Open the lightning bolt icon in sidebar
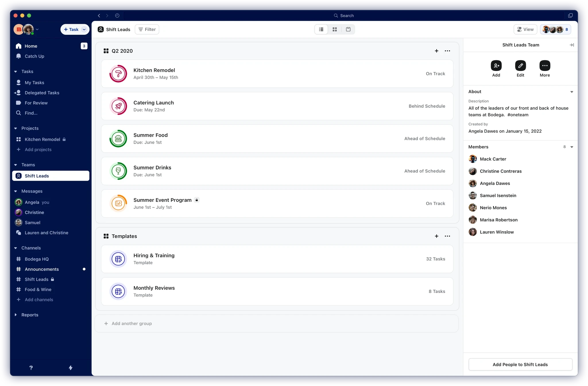Screen dimensions: 588x386 [x=70, y=368]
